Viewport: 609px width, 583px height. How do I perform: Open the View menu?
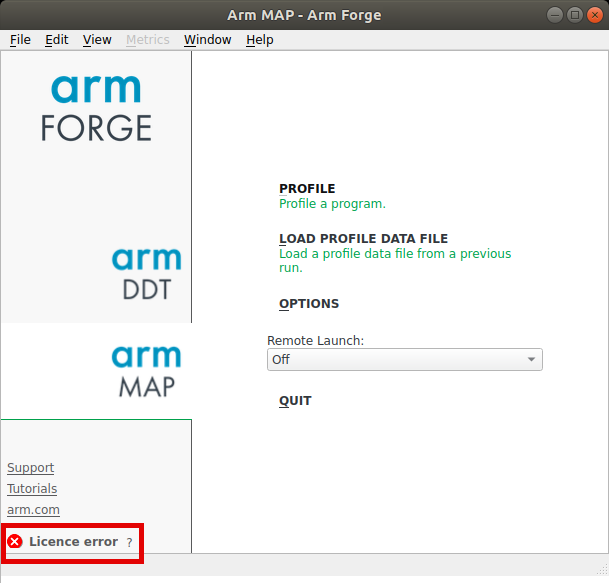(x=97, y=40)
